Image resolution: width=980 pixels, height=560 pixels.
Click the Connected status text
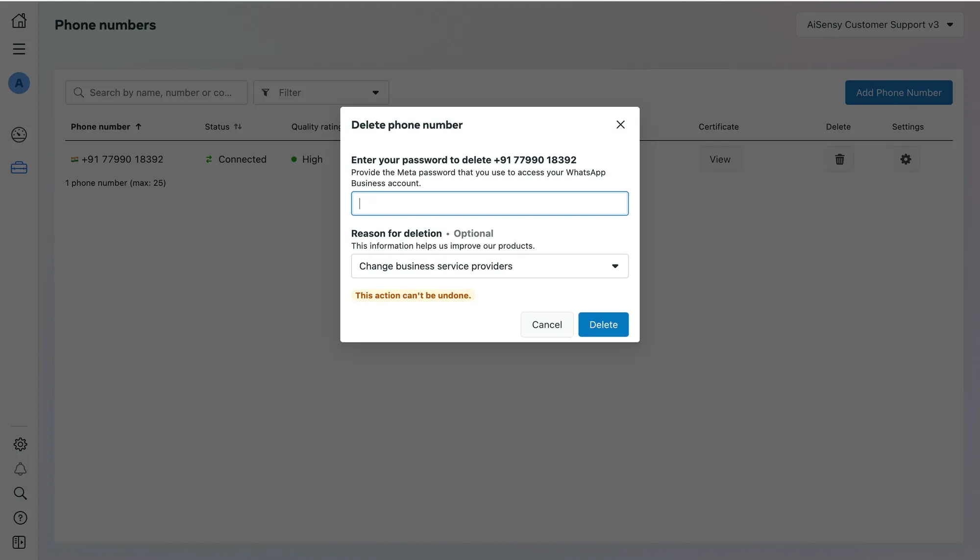point(242,159)
